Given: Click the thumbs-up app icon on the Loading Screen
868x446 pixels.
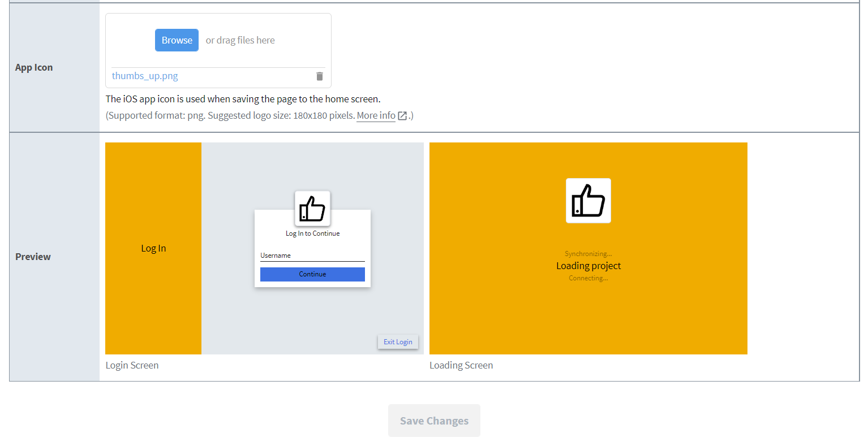Looking at the screenshot, I should coord(588,200).
